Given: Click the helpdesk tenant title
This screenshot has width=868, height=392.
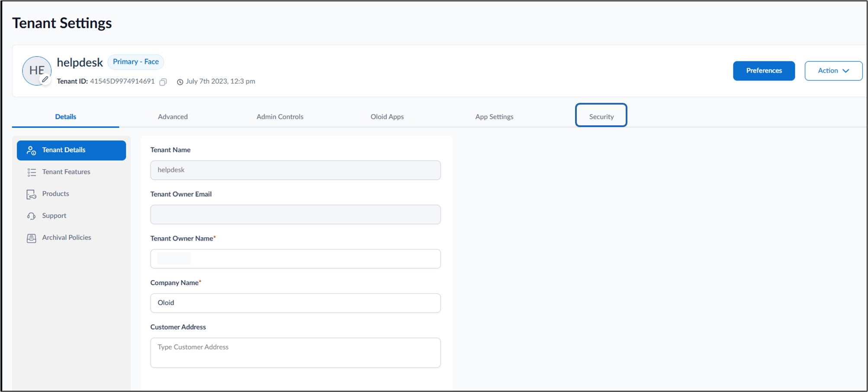Looking at the screenshot, I should [80, 63].
